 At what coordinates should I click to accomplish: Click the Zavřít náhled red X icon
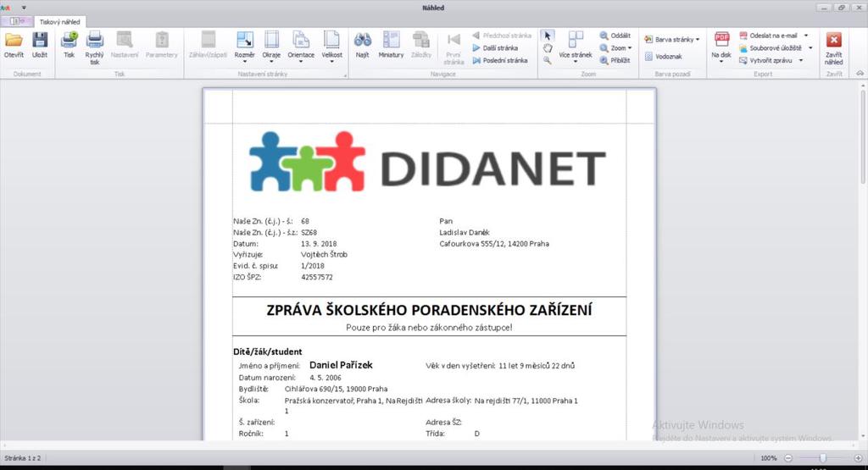834,40
